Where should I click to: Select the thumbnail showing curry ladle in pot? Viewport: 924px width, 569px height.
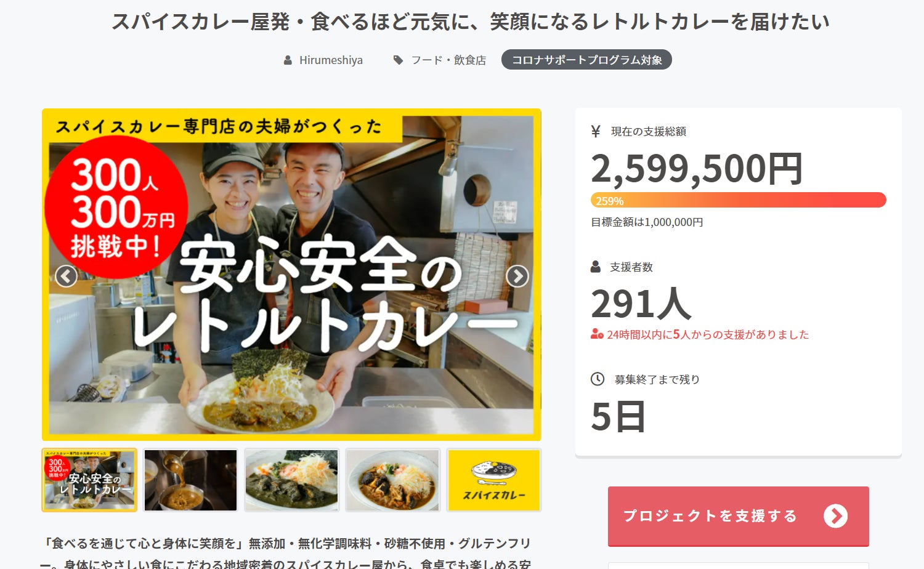pos(190,480)
